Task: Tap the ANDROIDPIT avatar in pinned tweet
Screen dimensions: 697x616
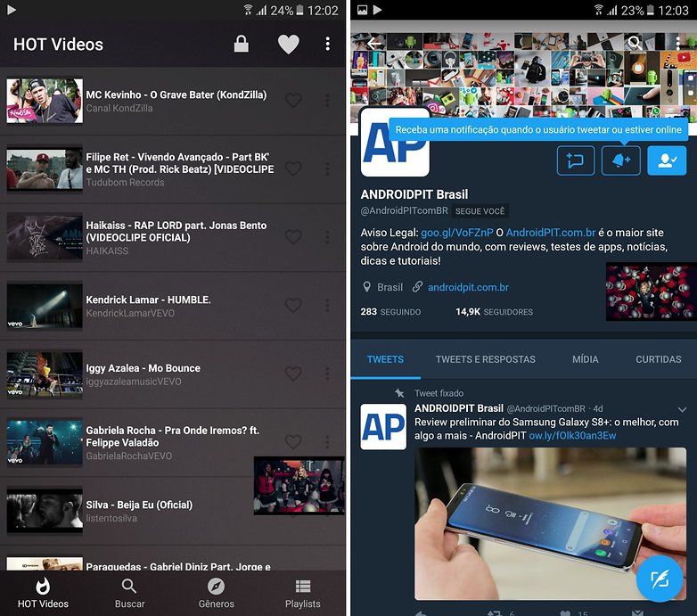Action: [x=383, y=427]
